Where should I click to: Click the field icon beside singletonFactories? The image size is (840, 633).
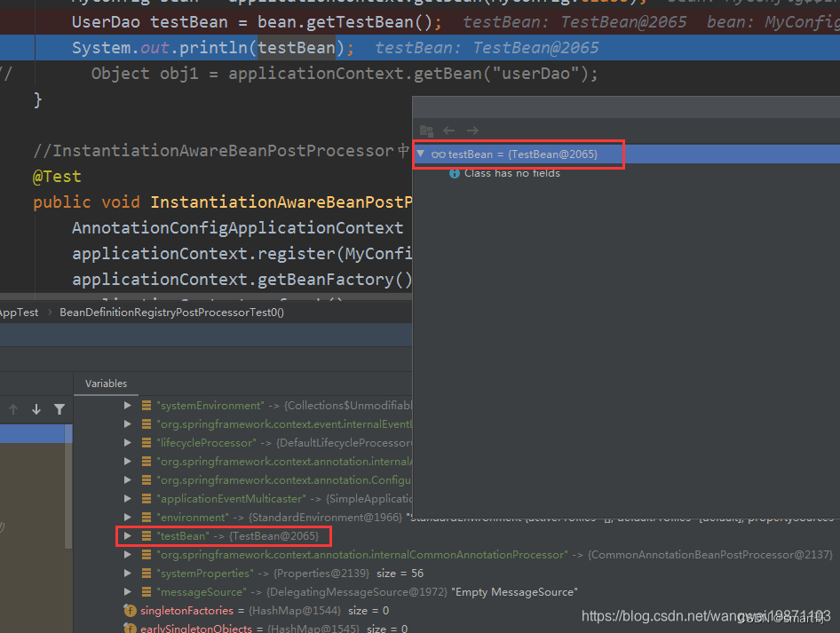coord(131,611)
